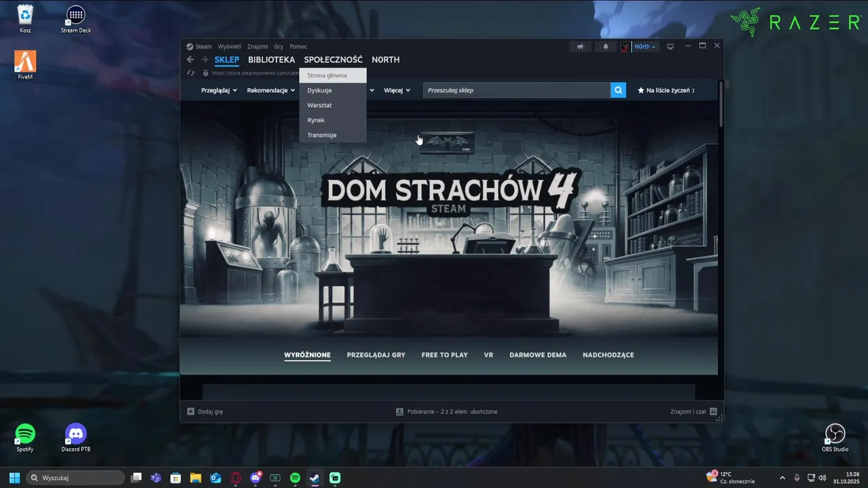Select Rynek in community dropdown
The image size is (868, 488).
332,120
